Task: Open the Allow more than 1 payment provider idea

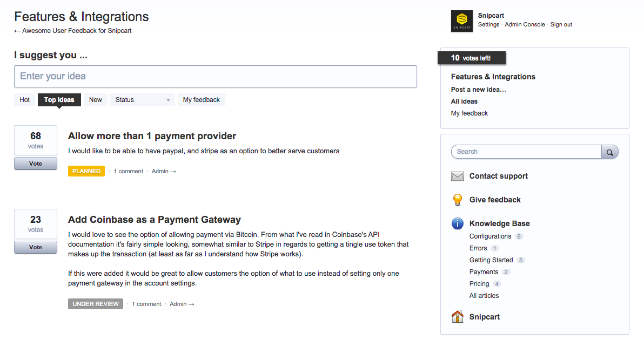Action: point(152,136)
